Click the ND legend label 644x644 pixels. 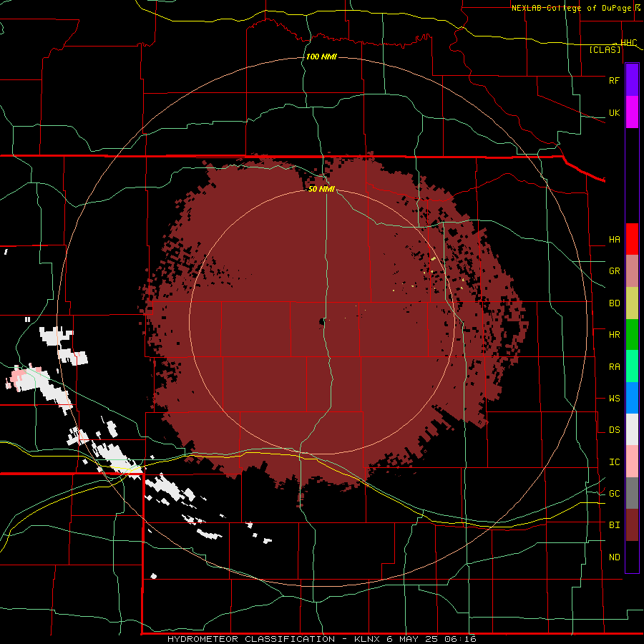tap(614, 557)
